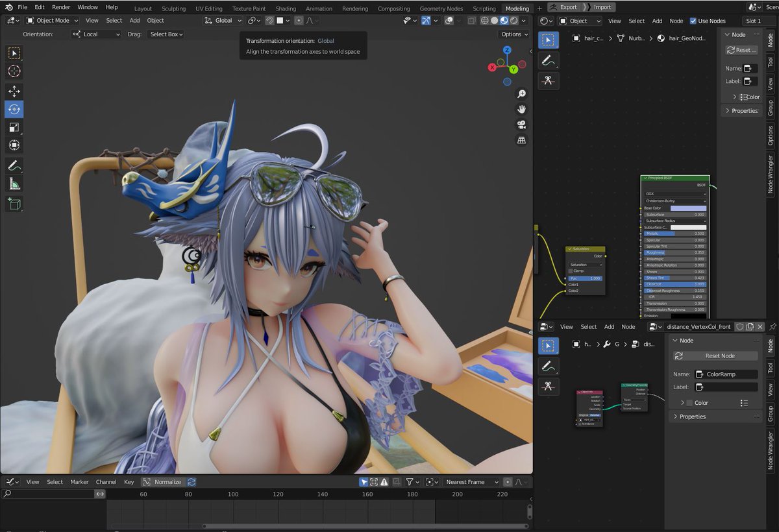Click the Import button
This screenshot has width=779, height=532.
(x=602, y=7)
